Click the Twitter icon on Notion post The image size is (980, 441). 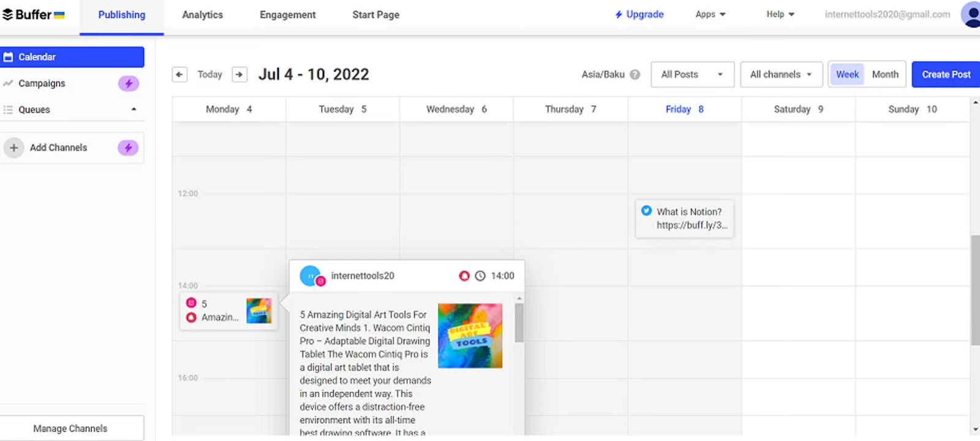tap(646, 211)
